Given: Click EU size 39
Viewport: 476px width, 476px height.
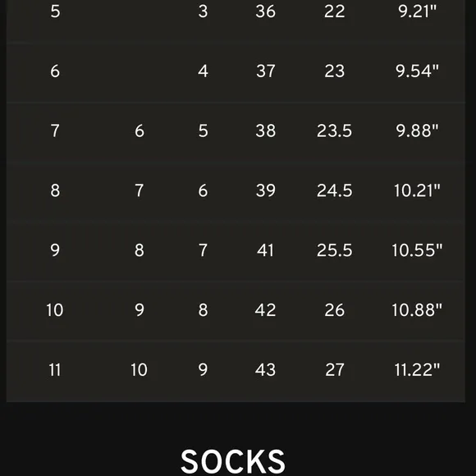Looking at the screenshot, I should [266, 190].
